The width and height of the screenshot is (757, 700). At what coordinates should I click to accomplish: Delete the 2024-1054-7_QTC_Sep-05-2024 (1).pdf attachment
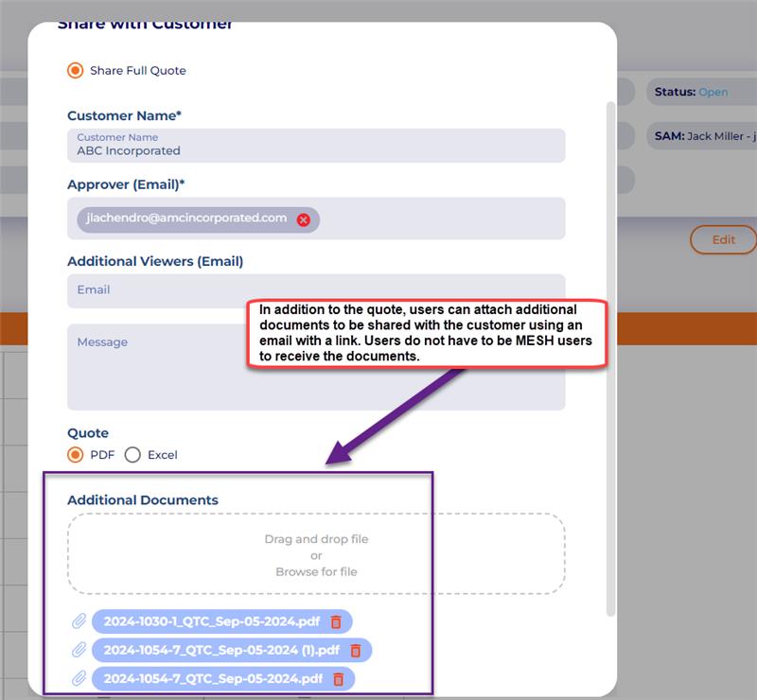(356, 651)
